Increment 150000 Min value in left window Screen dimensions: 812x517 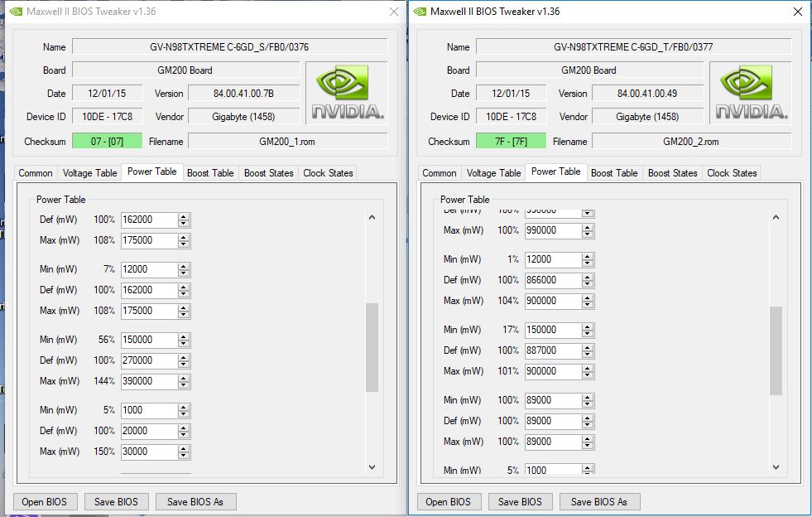(184, 336)
